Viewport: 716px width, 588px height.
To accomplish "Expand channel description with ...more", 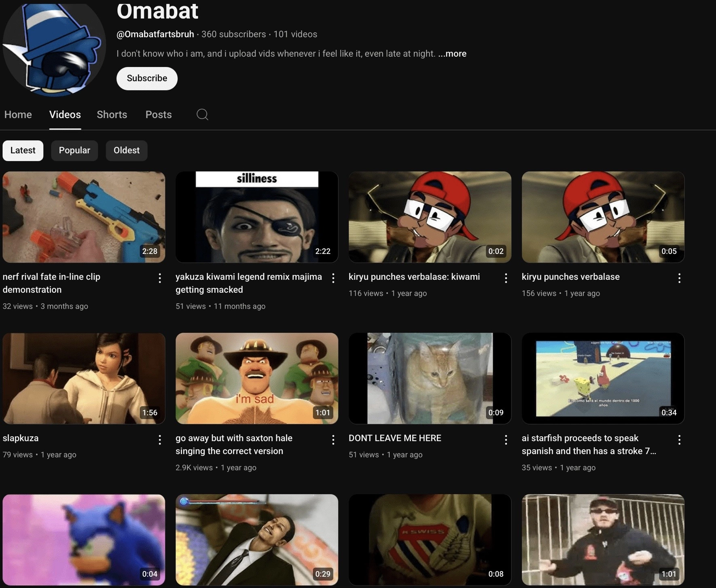I will tap(452, 53).
